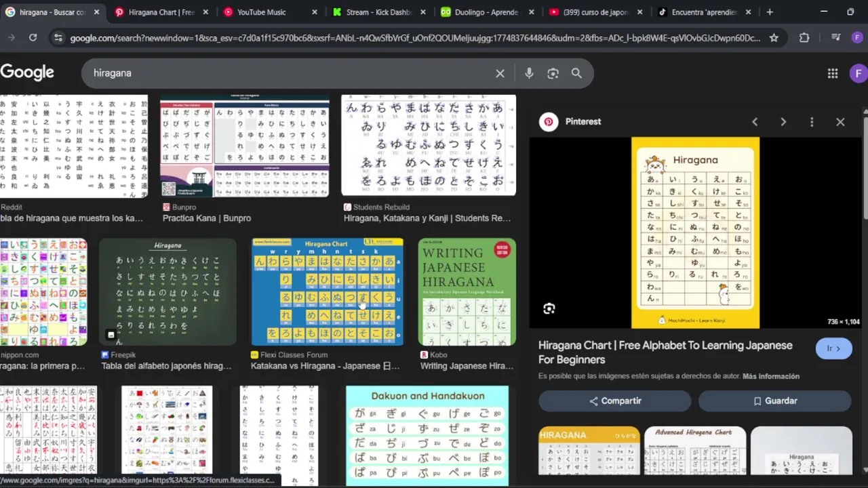Image resolution: width=868 pixels, height=488 pixels.
Task: Bookmark this page with the star icon
Action: [774, 38]
